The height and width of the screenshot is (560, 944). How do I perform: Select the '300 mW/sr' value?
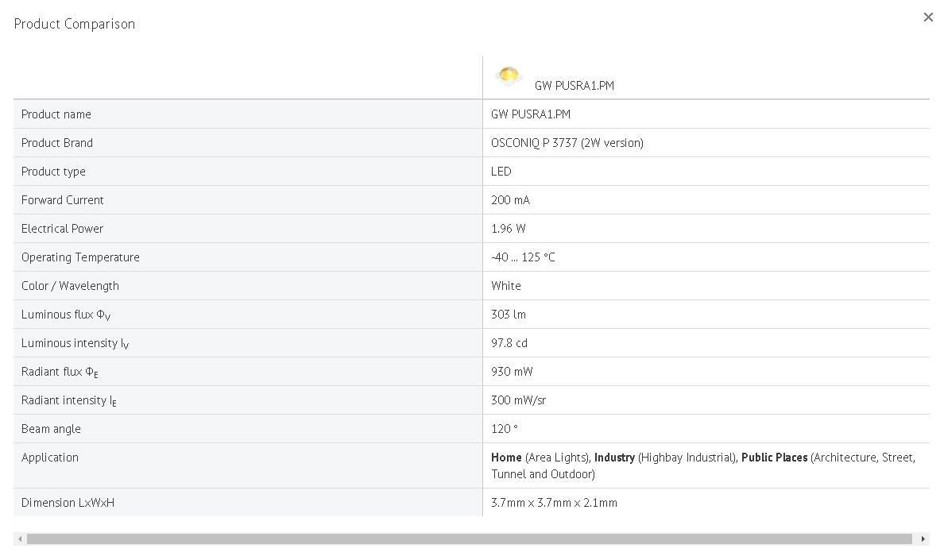(518, 400)
